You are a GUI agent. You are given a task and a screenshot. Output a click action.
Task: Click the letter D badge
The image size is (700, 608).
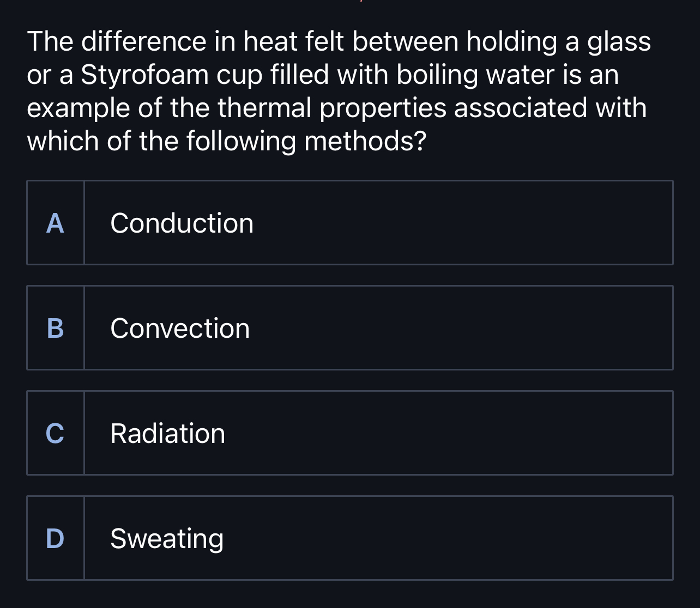(55, 538)
